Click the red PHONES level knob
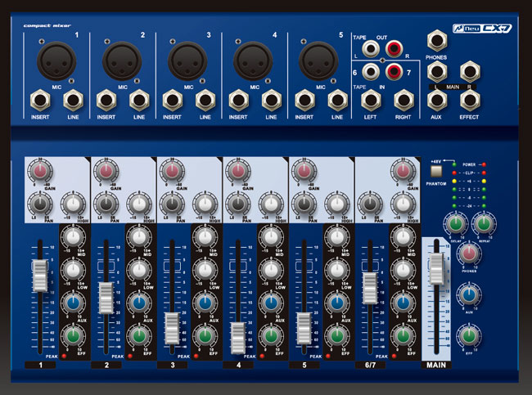 click(468, 254)
